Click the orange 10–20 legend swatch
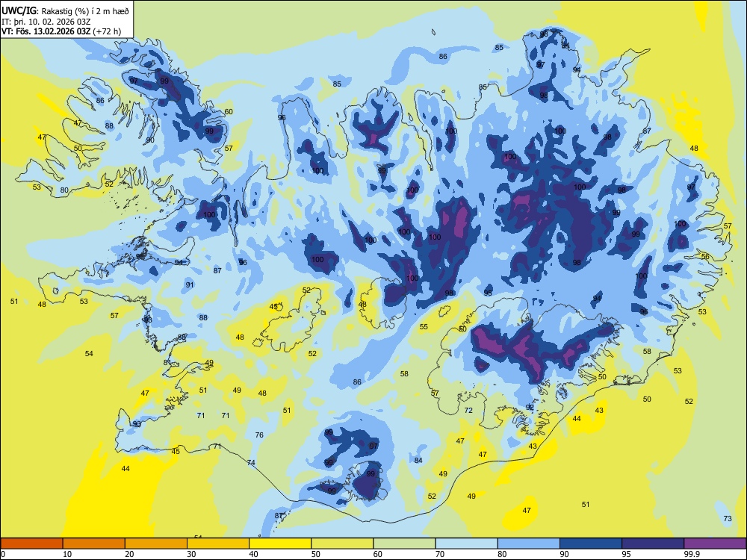 pyautogui.click(x=94, y=544)
